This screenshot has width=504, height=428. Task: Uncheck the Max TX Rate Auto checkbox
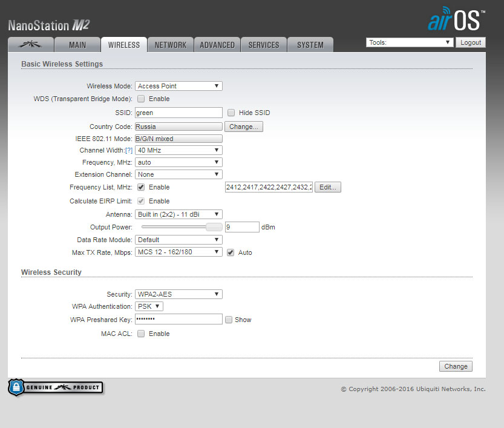(x=231, y=252)
